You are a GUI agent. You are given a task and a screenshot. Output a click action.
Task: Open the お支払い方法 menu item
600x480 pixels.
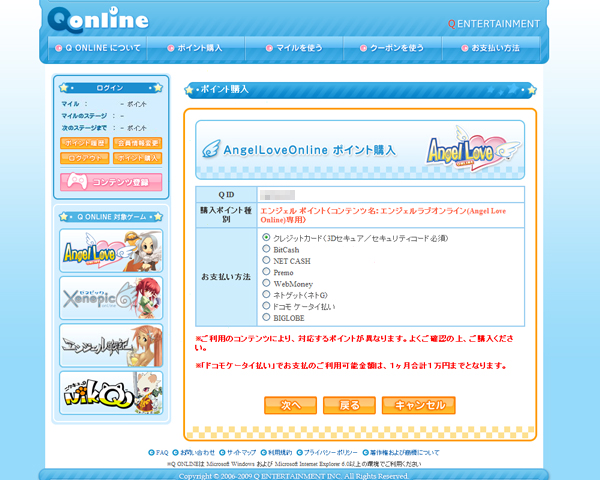coord(491,48)
